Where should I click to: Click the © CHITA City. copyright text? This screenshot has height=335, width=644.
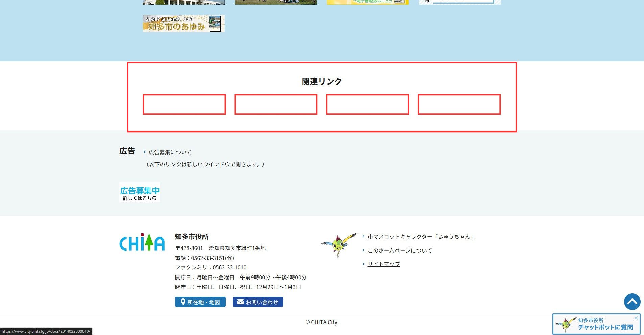click(322, 322)
